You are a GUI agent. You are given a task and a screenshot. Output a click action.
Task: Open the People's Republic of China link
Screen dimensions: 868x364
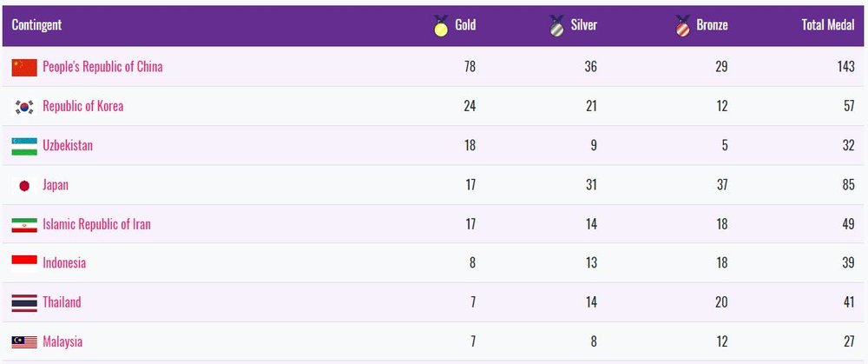(x=102, y=67)
